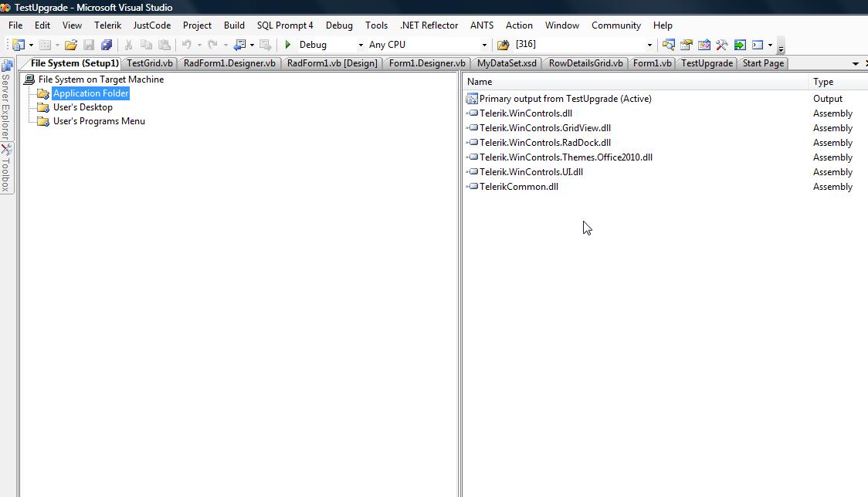Sort by the Name column header
868x497 pixels.
pyautogui.click(x=635, y=82)
